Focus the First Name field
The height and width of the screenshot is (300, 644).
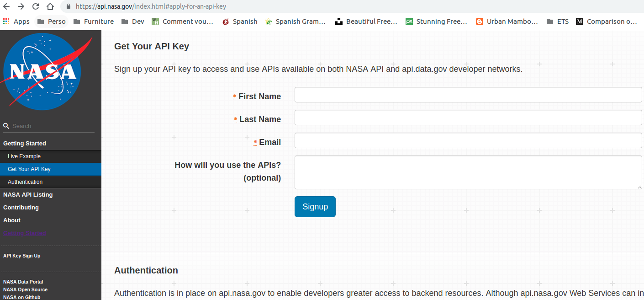tap(468, 95)
